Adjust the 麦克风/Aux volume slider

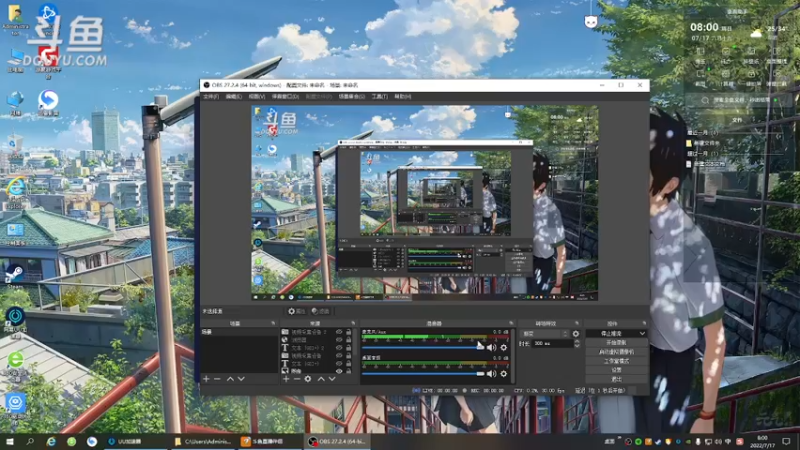pos(423,347)
